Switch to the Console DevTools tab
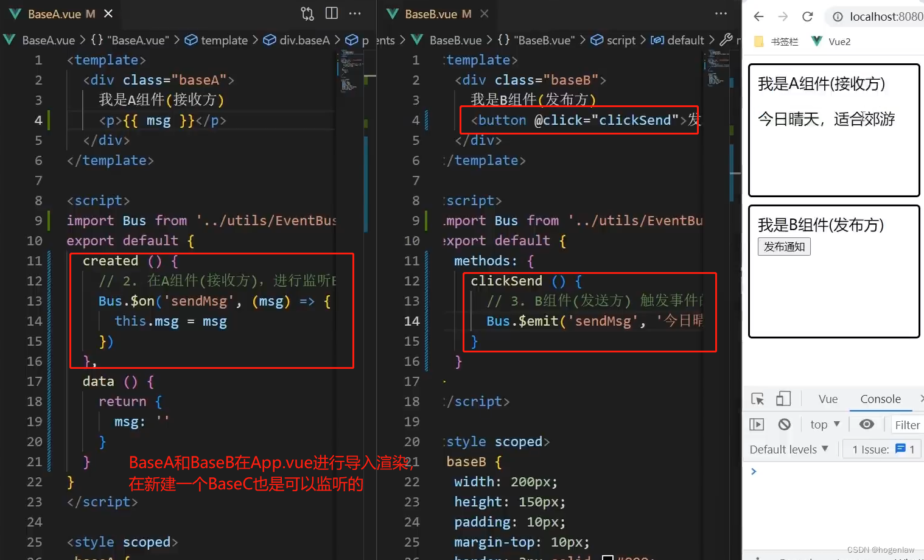 tap(880, 399)
